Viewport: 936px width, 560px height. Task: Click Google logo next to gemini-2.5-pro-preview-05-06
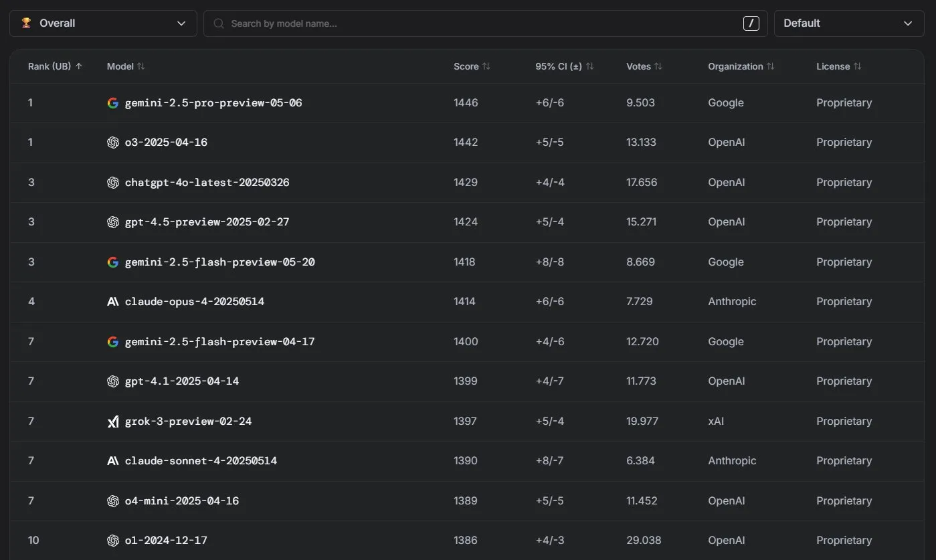[113, 103]
